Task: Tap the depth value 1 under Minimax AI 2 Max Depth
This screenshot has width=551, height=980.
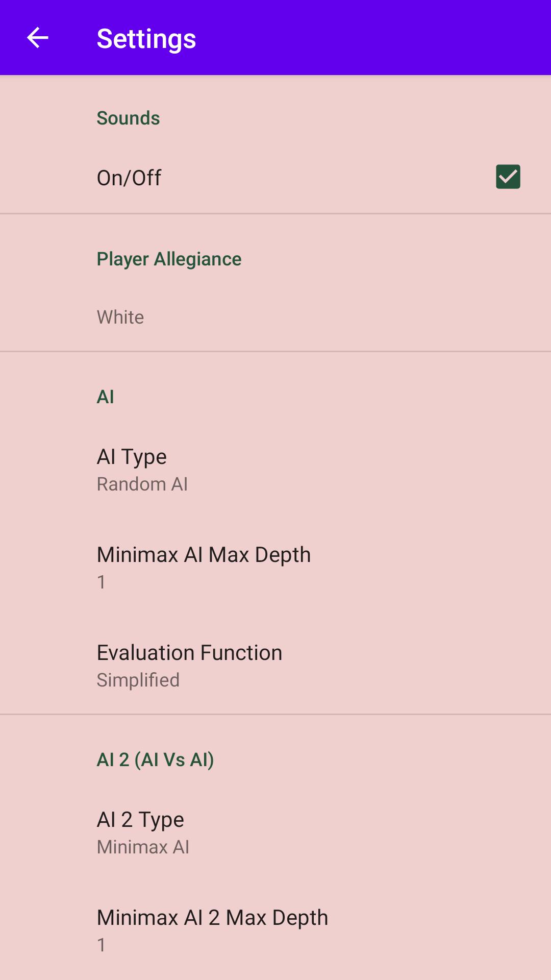Action: click(102, 945)
